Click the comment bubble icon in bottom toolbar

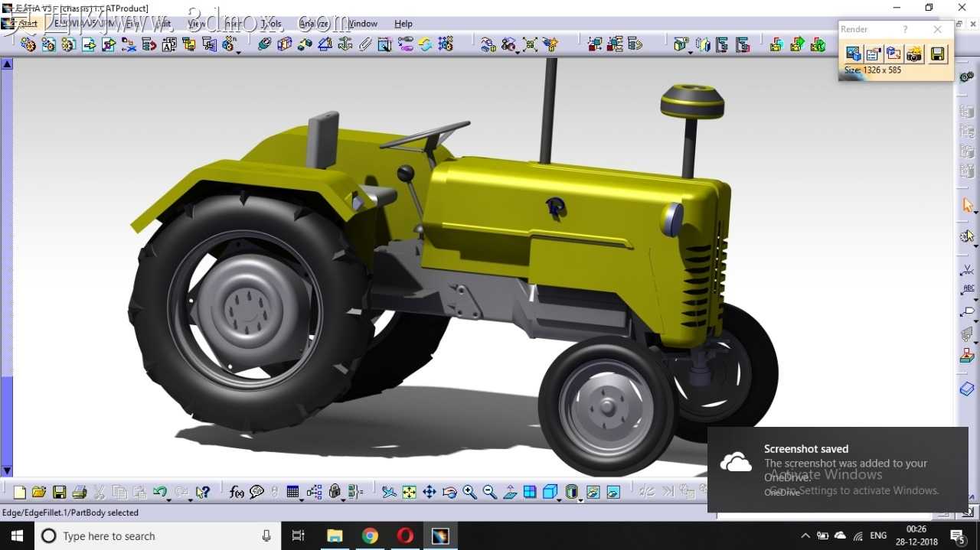click(x=256, y=492)
